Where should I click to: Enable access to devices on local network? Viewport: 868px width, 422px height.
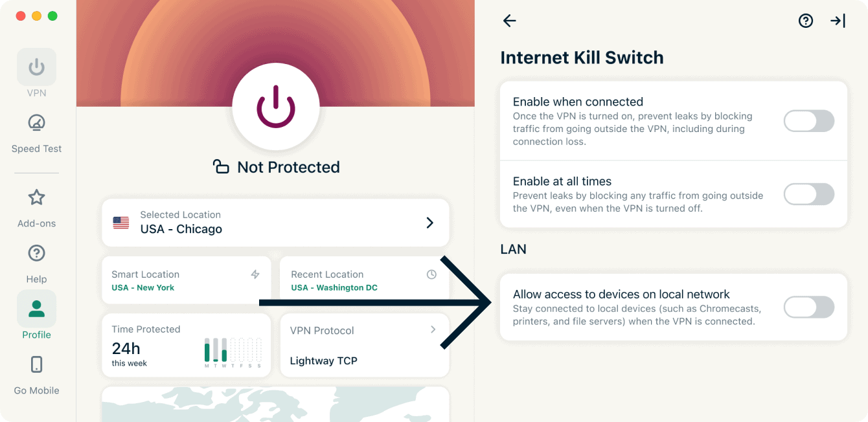pos(809,307)
